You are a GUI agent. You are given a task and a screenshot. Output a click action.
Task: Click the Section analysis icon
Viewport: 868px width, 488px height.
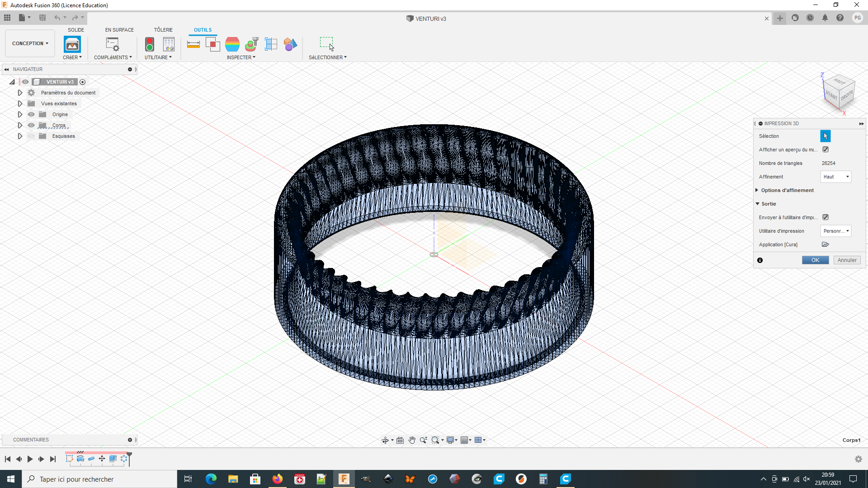click(271, 44)
